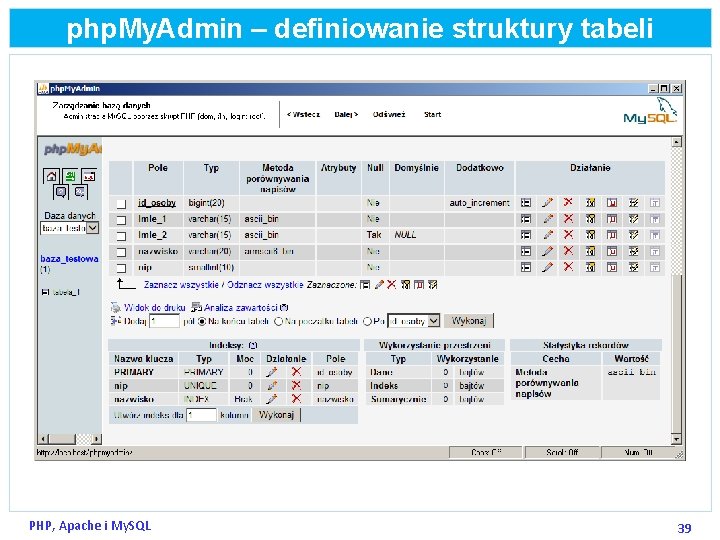Open phpMyAdmin Home icon in sidebar
Screen dimensions: 720x540
(51, 176)
